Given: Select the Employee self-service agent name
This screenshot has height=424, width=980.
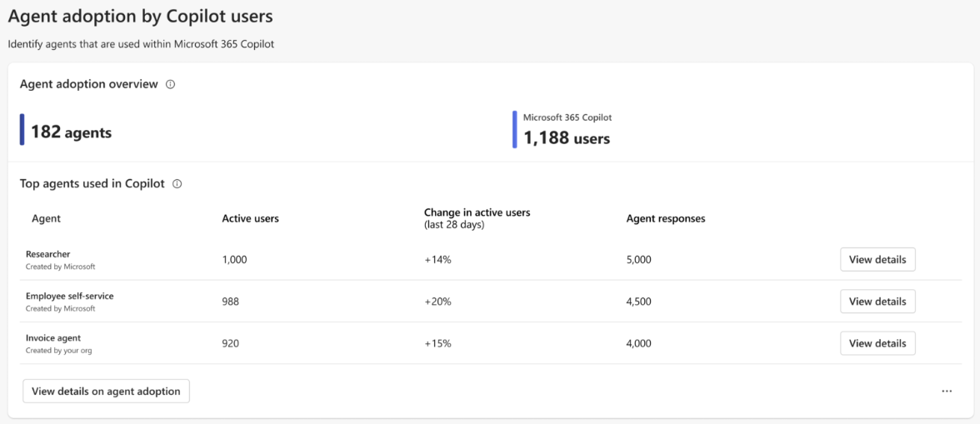Looking at the screenshot, I should [x=70, y=296].
